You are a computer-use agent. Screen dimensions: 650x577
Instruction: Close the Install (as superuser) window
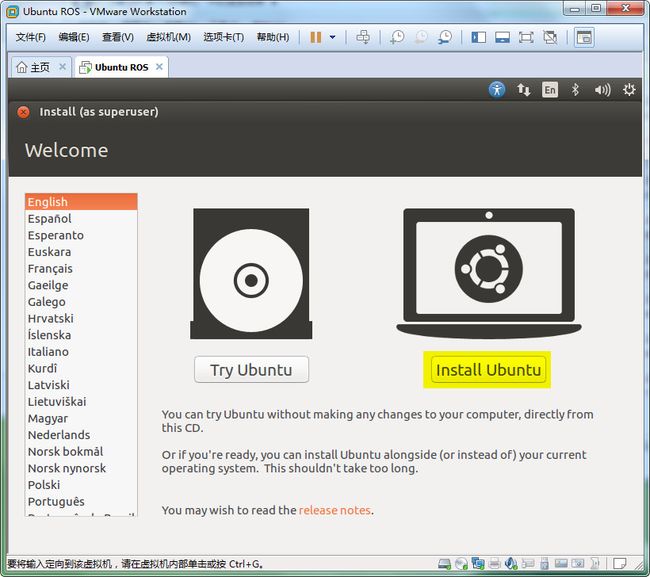pos(24,112)
